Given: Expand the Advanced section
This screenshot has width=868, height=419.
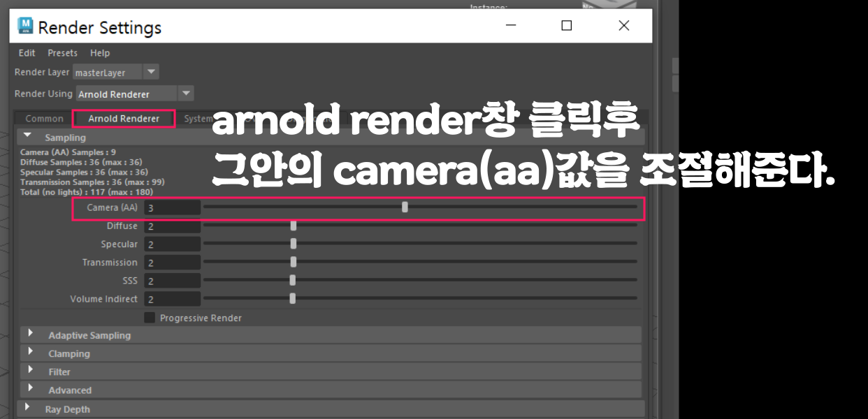Looking at the screenshot, I should 31,389.
